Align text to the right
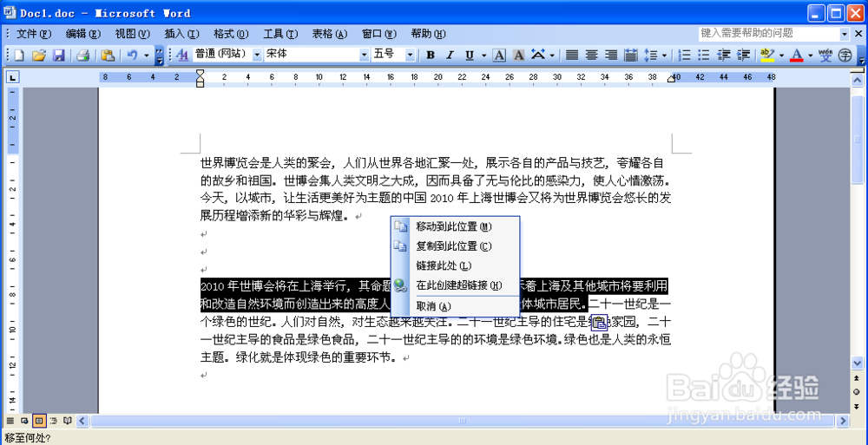Viewport: 868px width, 445px height. [610, 56]
